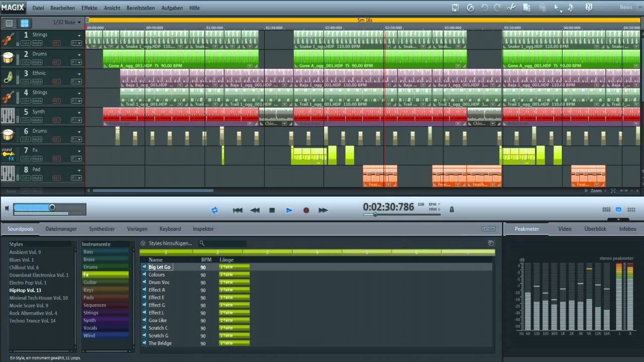This screenshot has height=362, width=644.
Task: Rewind the playback
Action: click(x=255, y=210)
